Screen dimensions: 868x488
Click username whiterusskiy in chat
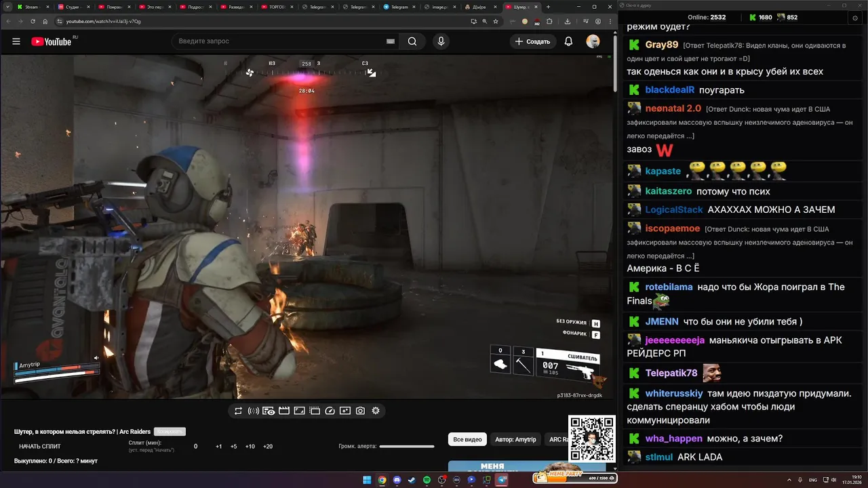(674, 393)
